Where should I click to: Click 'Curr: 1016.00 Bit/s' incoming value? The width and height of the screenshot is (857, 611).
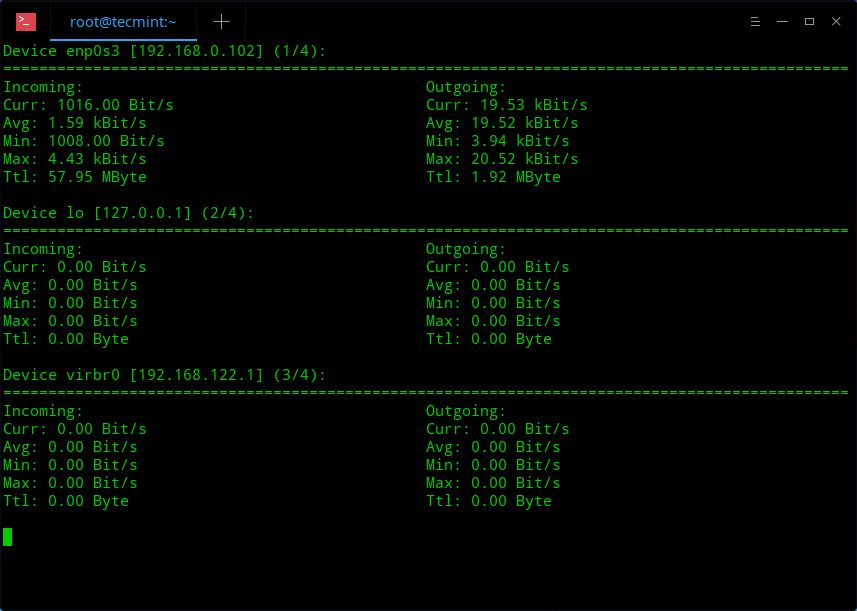coord(88,105)
